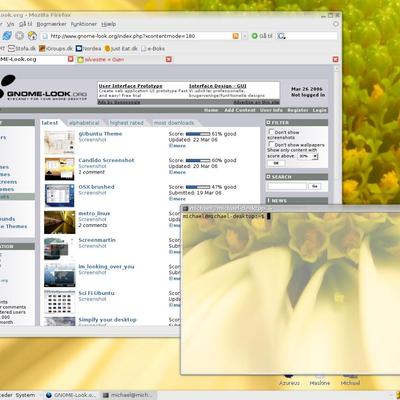Viewport: 400px width, 400px height.
Task: Tick the 'Don't show wallpapers' checkbox
Action: click(271, 144)
